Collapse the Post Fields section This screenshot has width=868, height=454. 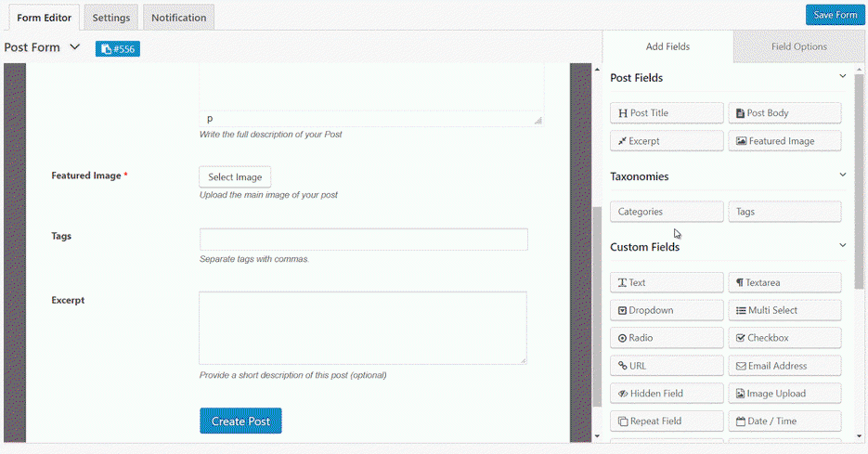[842, 77]
